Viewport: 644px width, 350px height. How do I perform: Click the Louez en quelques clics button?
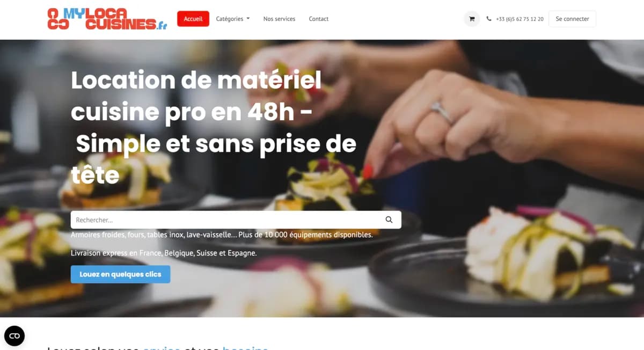[x=120, y=274]
